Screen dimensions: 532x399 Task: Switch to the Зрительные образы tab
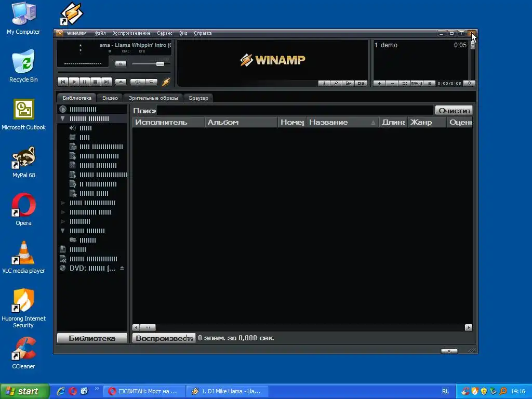tap(153, 98)
